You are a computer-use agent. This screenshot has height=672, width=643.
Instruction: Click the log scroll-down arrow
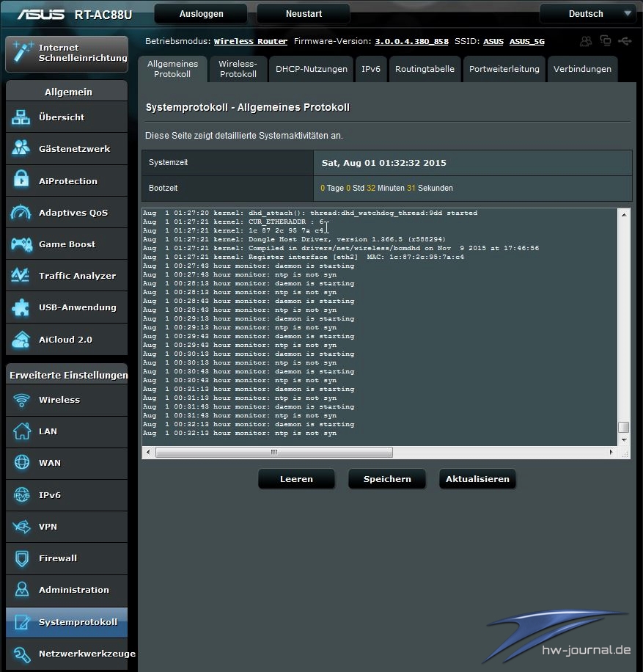tap(624, 440)
